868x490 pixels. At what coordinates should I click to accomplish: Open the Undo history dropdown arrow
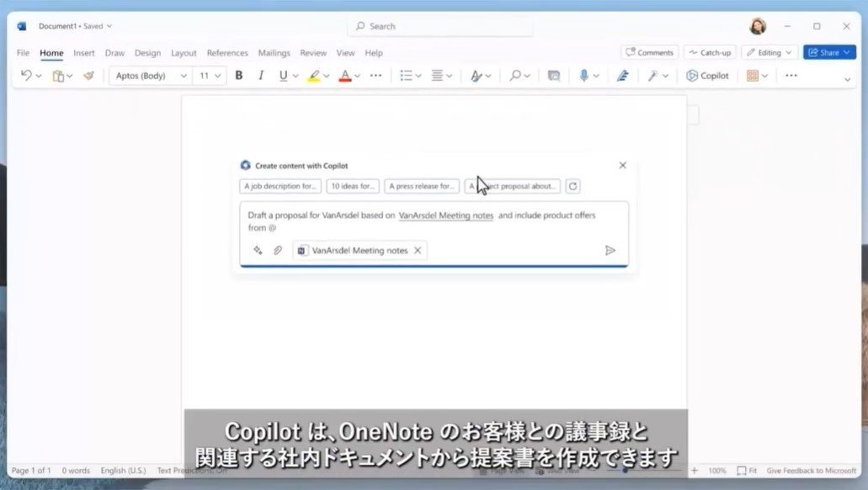point(39,76)
